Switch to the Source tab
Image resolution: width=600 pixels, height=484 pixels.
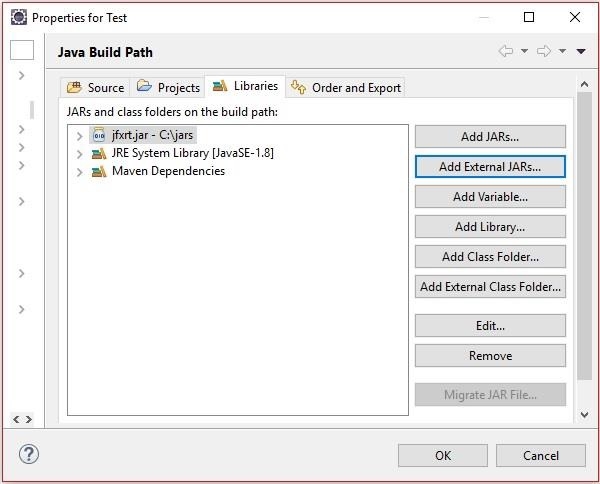coord(96,88)
